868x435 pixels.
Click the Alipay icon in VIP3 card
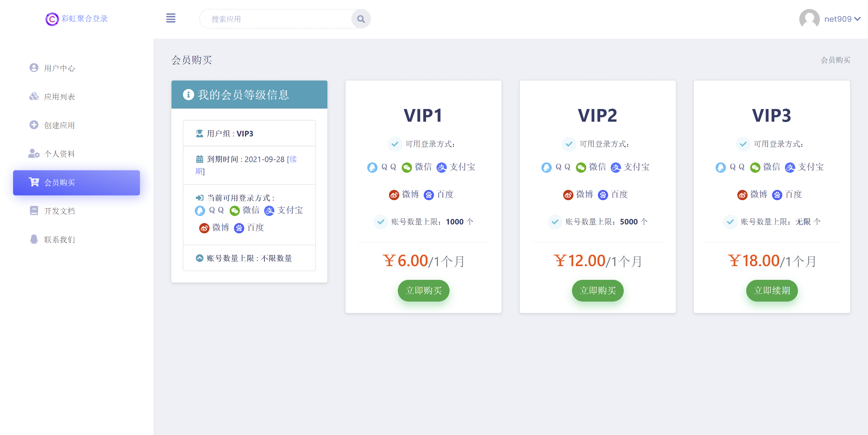790,167
